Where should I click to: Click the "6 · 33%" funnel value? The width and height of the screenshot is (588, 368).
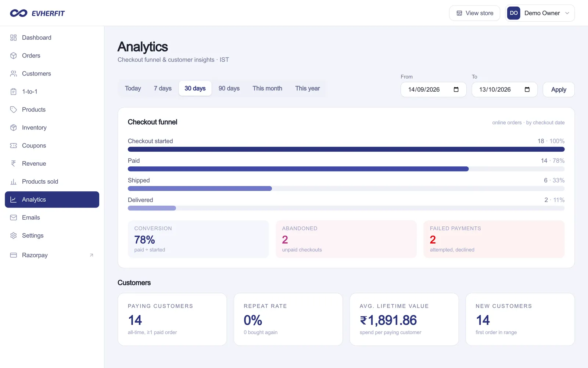[554, 180]
